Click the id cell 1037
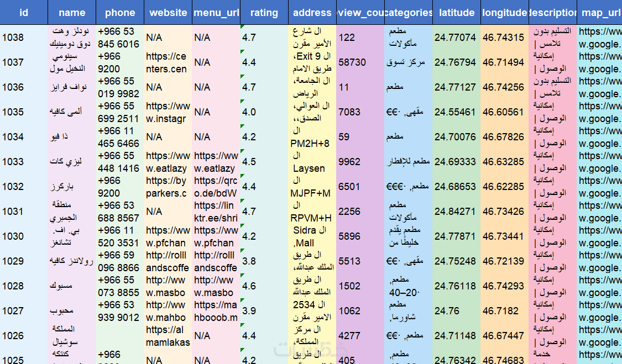The image size is (622, 364). [24, 62]
